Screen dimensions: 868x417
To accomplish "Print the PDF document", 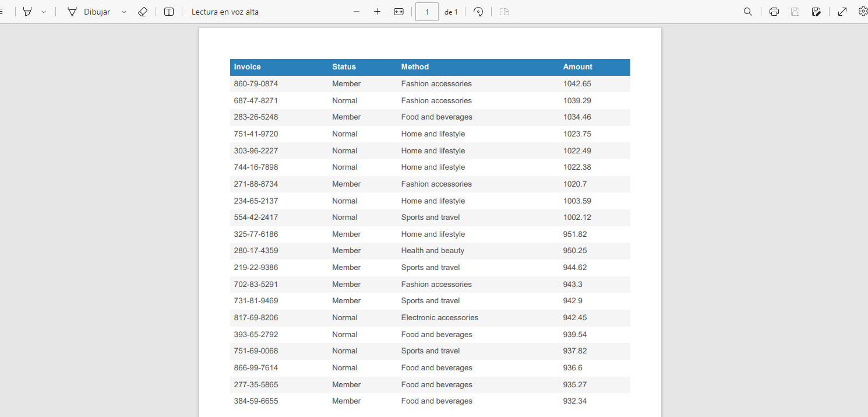I will click(774, 12).
